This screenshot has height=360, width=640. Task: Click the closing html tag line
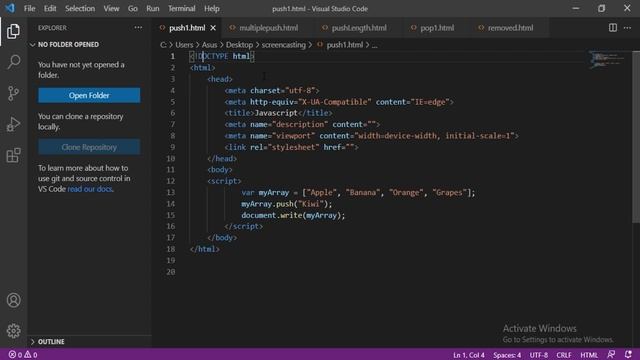pyautogui.click(x=205, y=249)
